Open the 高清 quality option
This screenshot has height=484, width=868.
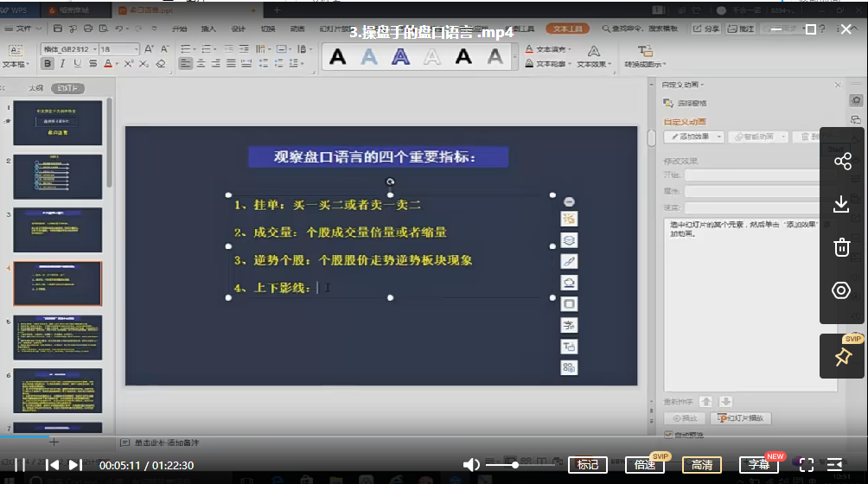(702, 465)
